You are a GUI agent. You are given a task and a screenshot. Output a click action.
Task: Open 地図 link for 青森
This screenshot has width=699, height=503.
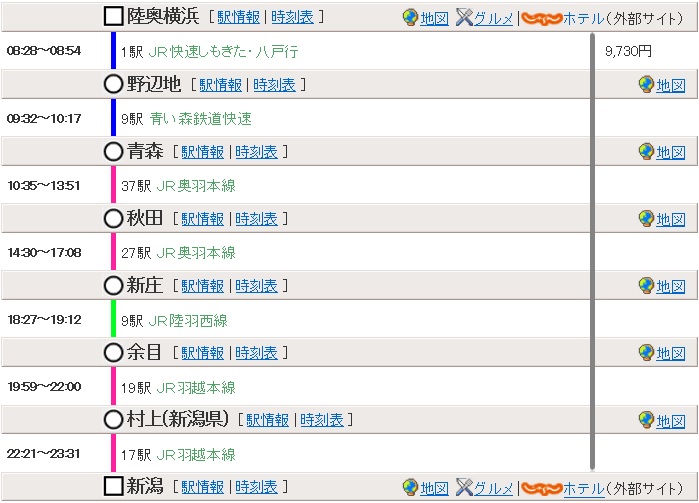tap(670, 153)
